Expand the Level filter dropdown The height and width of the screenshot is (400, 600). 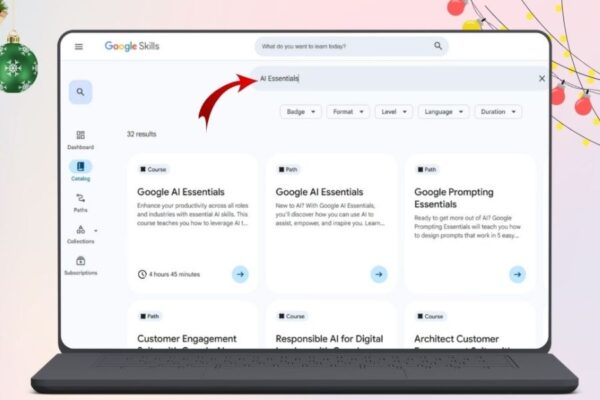394,112
